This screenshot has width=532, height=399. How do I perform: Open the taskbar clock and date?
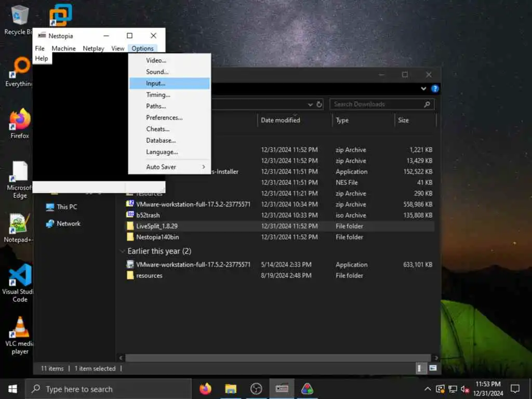[x=488, y=389]
